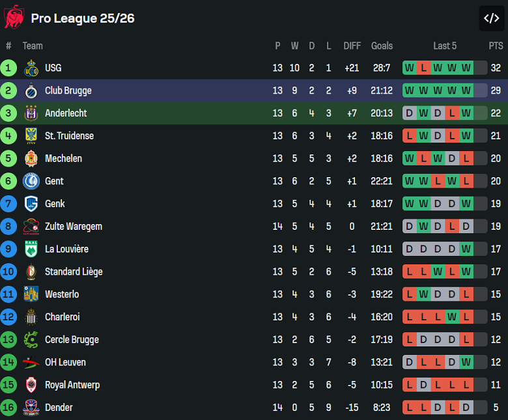Click the Anderlecht club crest
The width and height of the screenshot is (508, 420).
click(x=31, y=113)
